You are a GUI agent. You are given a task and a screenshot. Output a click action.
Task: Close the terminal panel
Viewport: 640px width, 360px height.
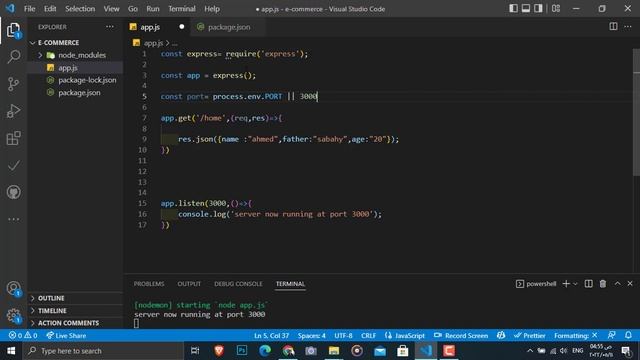coord(630,283)
